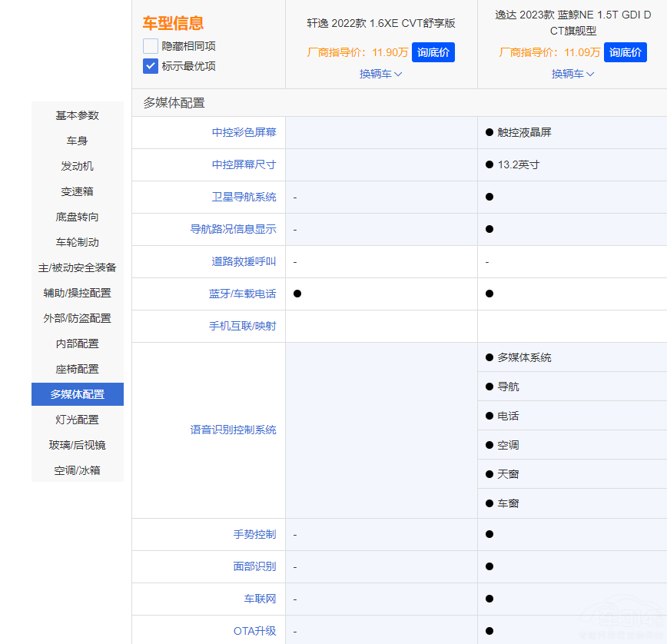The width and height of the screenshot is (667, 644).
Task: Open 变速箱 section from sidebar
Action: [x=77, y=191]
